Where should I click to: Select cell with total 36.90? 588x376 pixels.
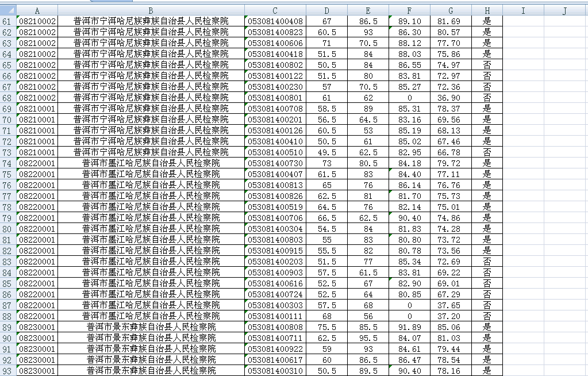[451, 98]
